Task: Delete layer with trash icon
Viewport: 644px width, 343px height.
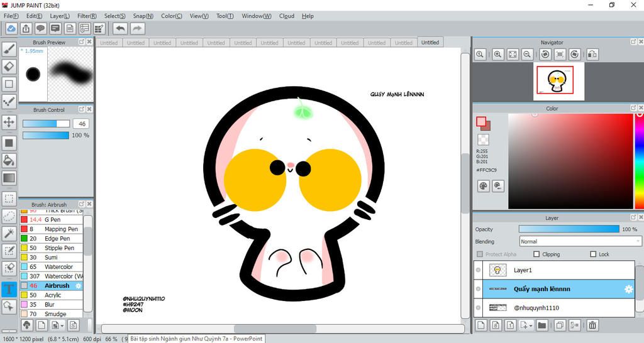Action: click(592, 325)
